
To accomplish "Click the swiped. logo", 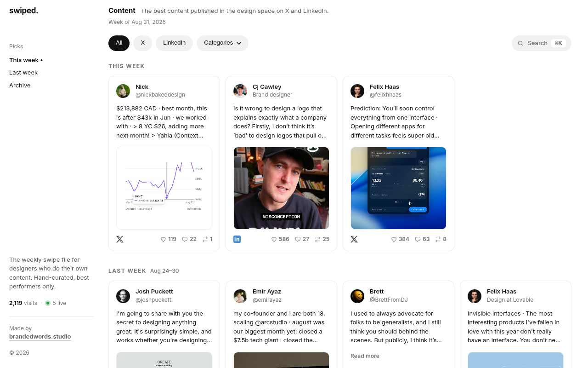I will click(x=23, y=11).
